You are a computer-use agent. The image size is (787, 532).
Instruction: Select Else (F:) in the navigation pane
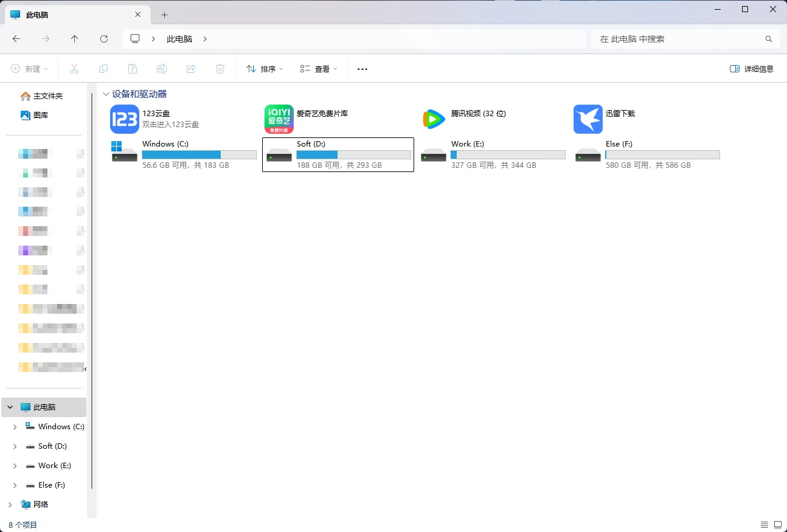51,485
